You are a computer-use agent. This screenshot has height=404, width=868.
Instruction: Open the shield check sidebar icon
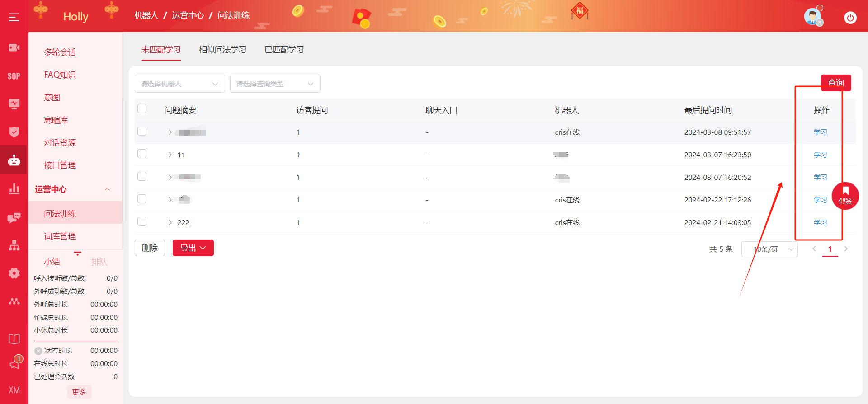click(14, 132)
